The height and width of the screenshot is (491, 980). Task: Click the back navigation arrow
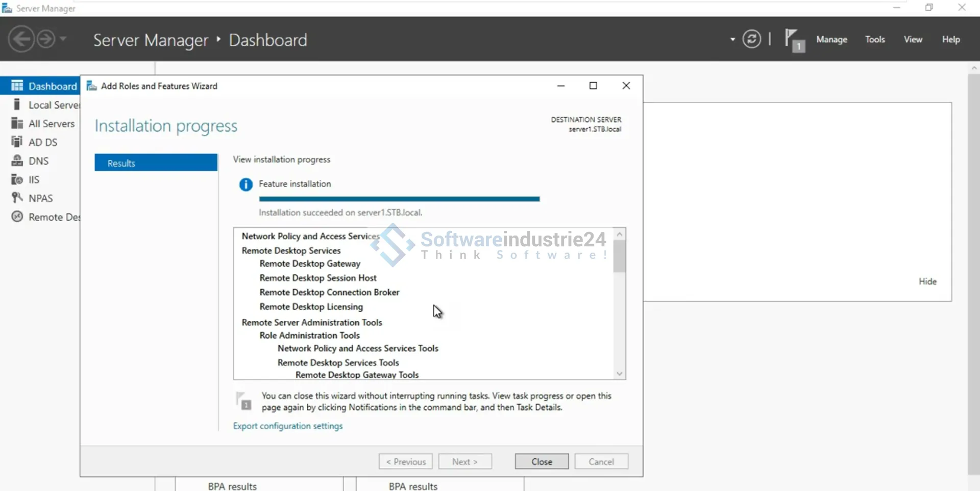21,39
